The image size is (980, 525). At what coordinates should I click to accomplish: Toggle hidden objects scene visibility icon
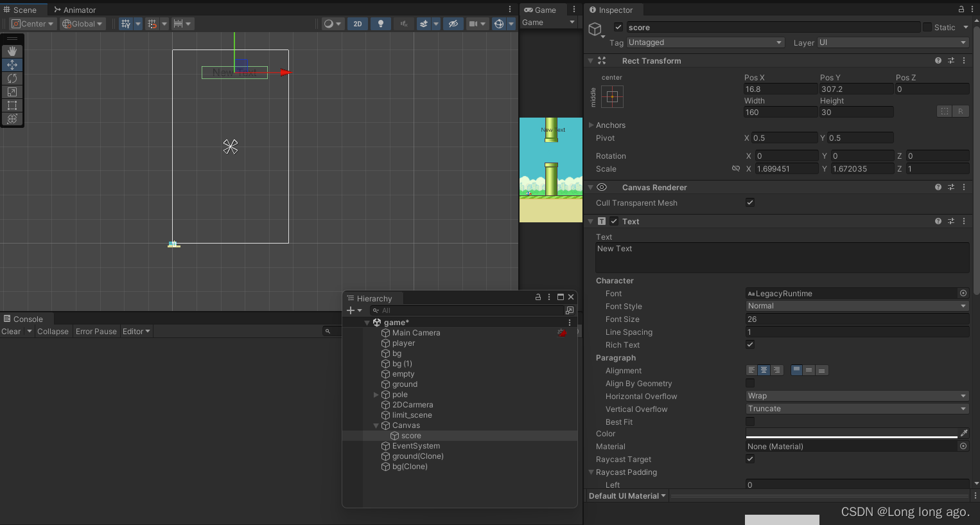(453, 24)
